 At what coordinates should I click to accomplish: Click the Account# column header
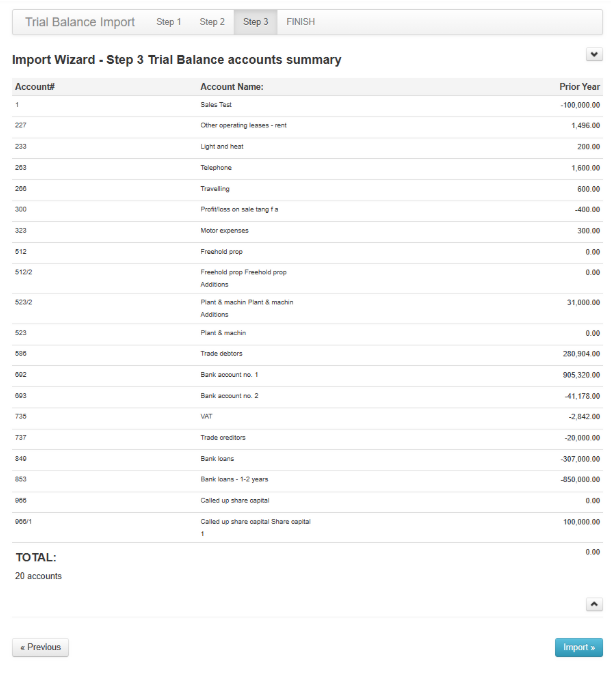[35, 87]
